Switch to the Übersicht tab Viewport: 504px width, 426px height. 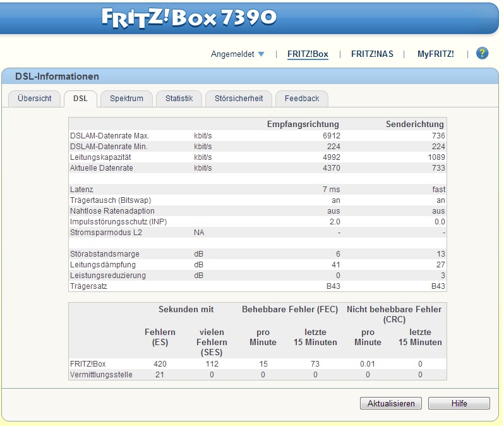(x=34, y=99)
